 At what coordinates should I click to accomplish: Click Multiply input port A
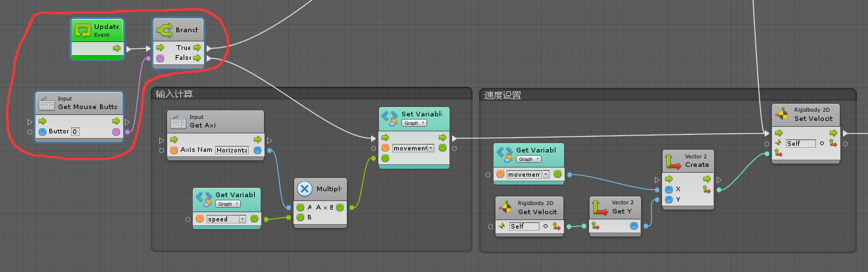click(301, 208)
